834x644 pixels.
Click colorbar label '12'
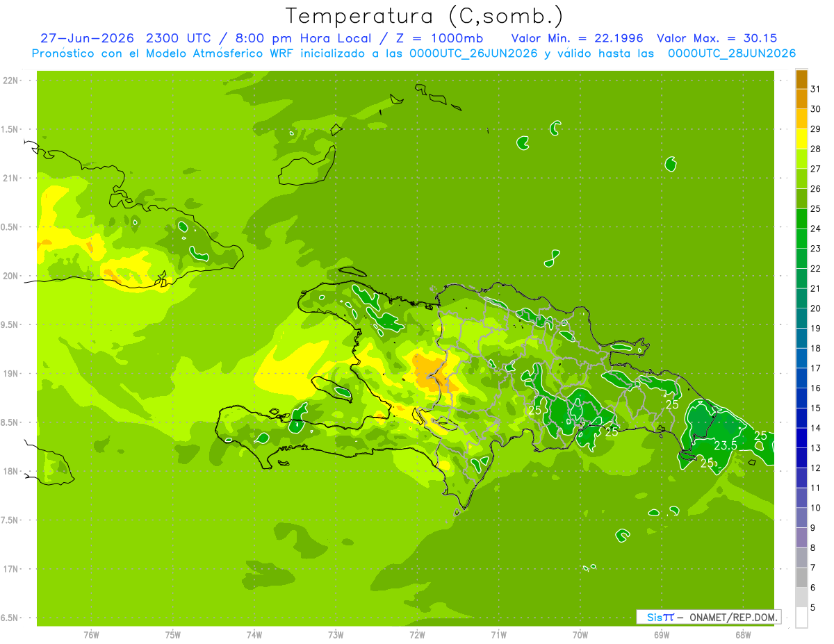tap(816, 468)
